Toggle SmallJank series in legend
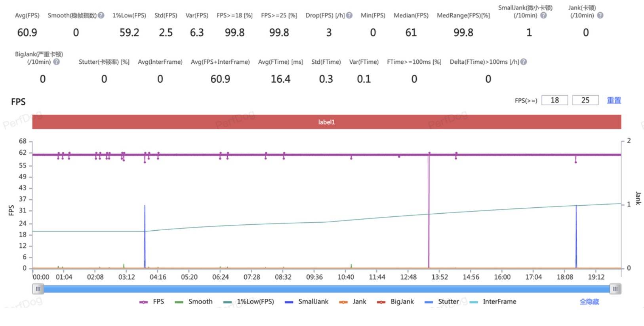This screenshot has height=326, width=644. coord(307,301)
